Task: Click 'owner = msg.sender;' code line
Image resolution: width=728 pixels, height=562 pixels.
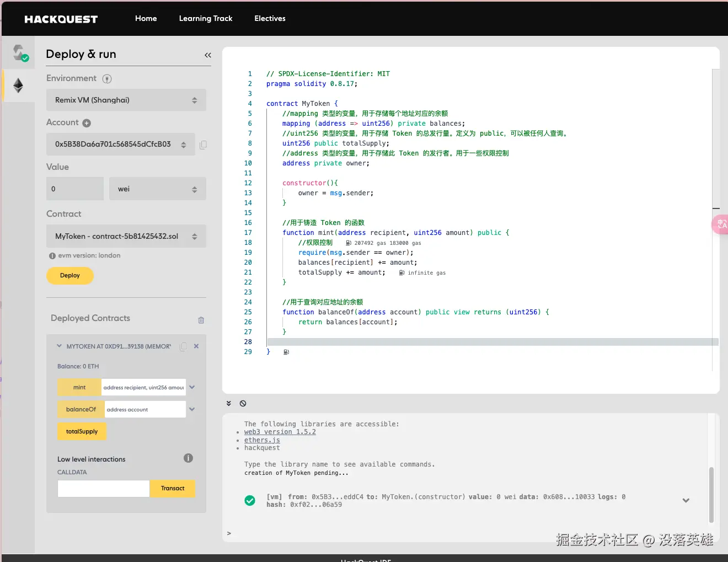Action: tap(336, 193)
